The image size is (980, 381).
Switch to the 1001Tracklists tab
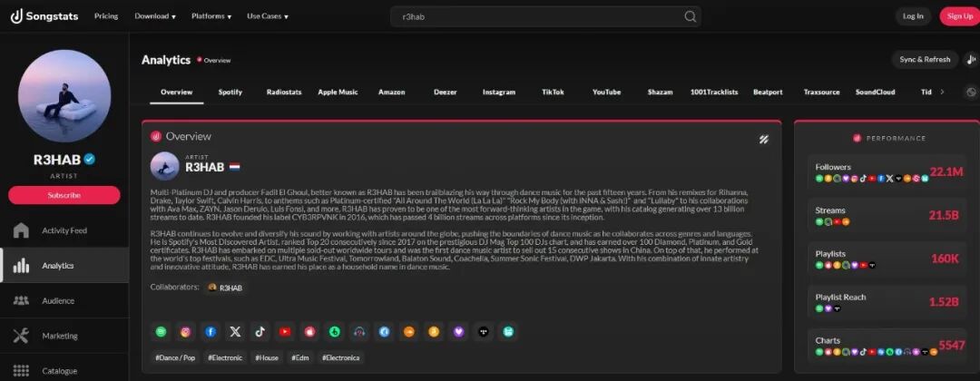click(x=714, y=92)
